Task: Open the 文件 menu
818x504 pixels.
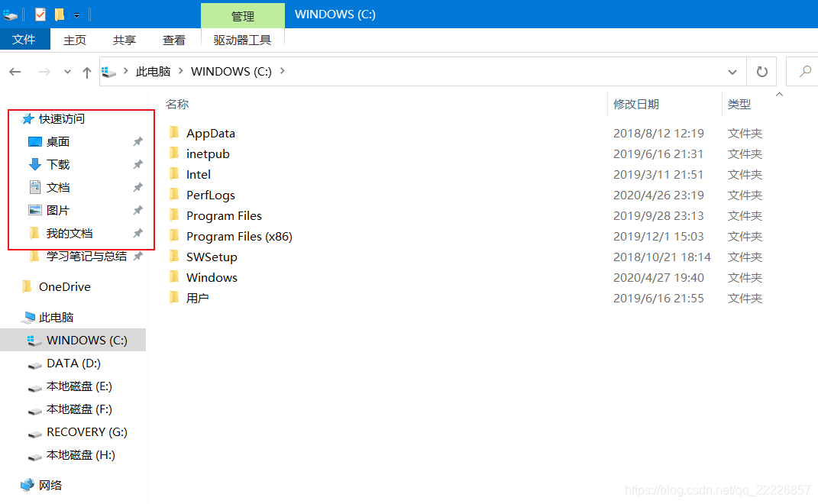Action: pyautogui.click(x=24, y=40)
